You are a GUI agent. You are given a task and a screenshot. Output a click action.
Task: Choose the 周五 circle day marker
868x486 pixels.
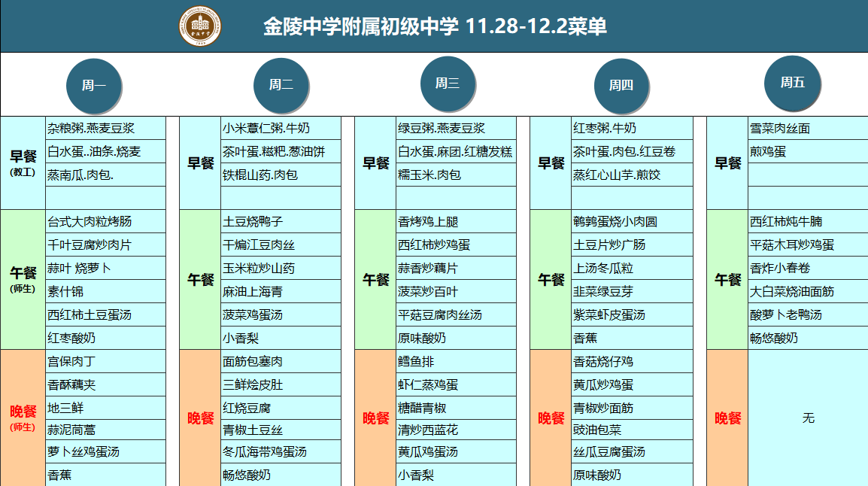click(792, 83)
